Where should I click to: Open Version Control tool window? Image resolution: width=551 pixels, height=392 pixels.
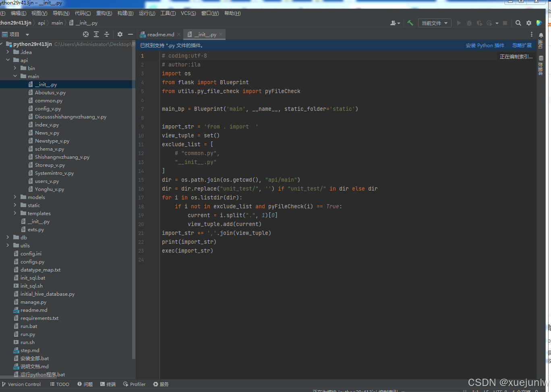pyautogui.click(x=21, y=384)
